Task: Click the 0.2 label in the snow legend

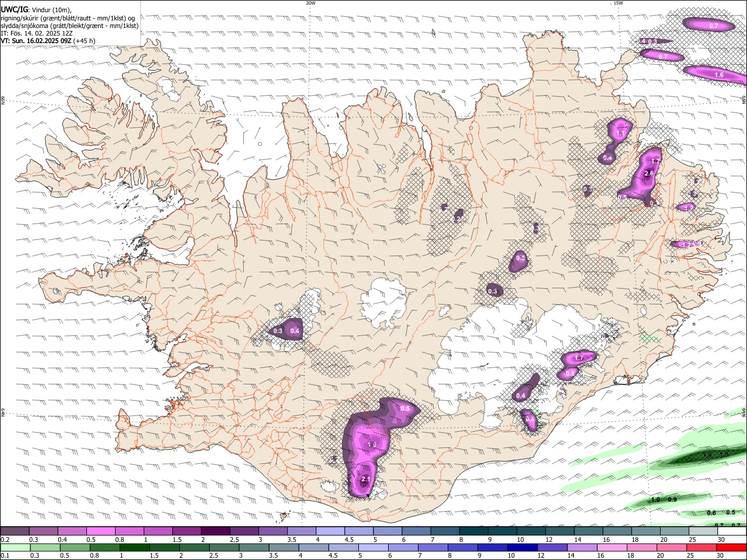Action: (5, 540)
